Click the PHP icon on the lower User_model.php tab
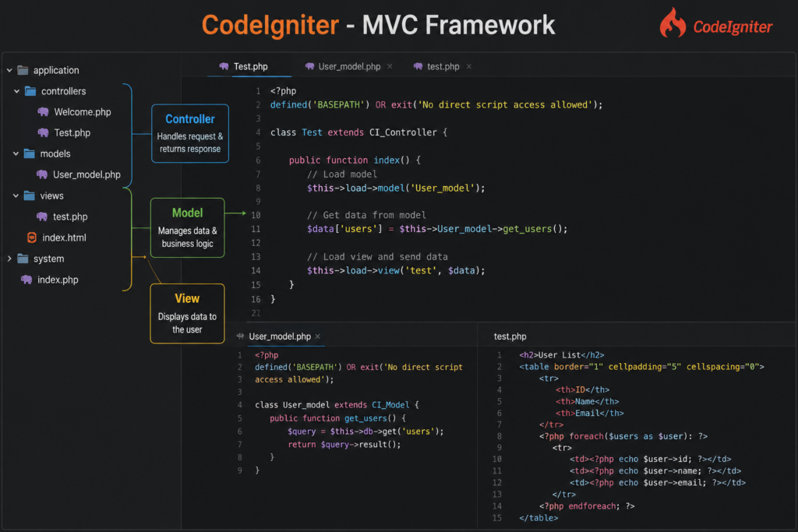 click(240, 336)
